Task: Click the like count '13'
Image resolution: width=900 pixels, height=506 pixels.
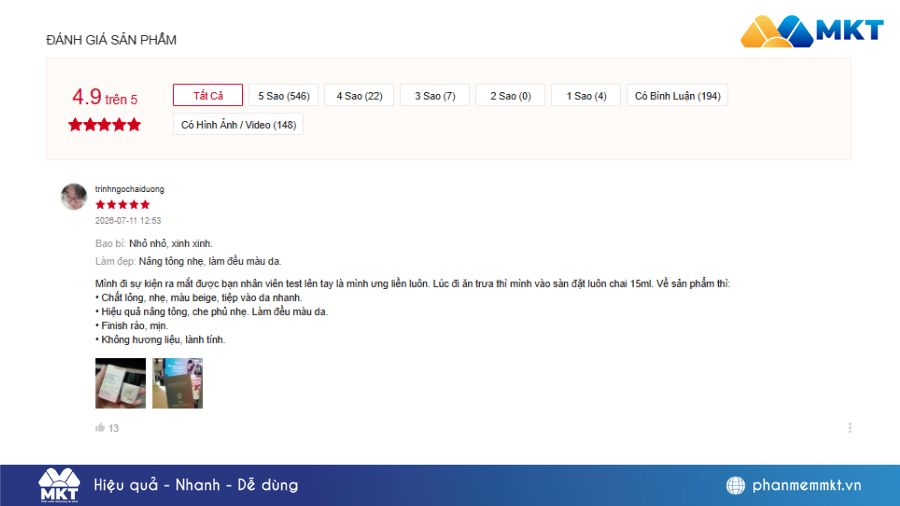Action: (114, 428)
